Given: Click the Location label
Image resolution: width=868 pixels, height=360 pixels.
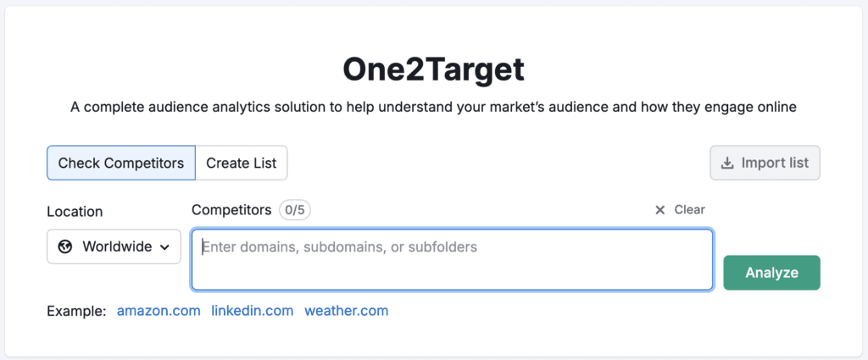Looking at the screenshot, I should click(75, 212).
